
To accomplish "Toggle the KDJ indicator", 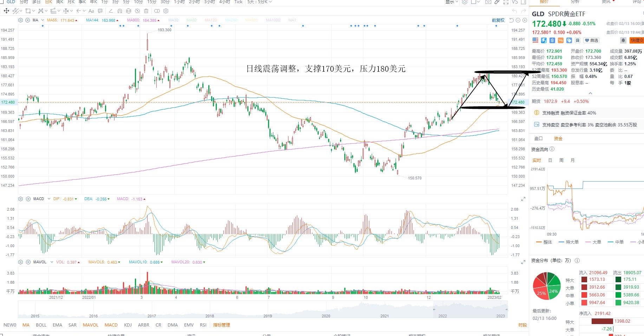I will point(128,325).
